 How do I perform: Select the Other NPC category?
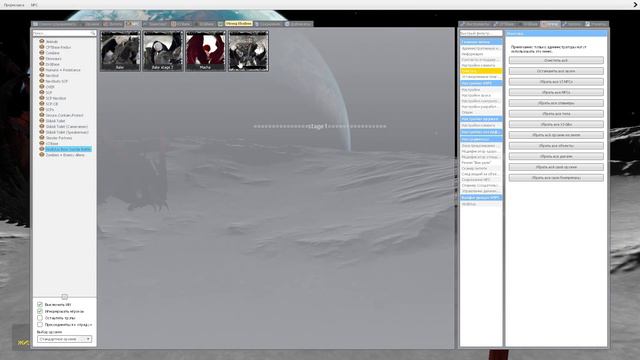(x=50, y=87)
